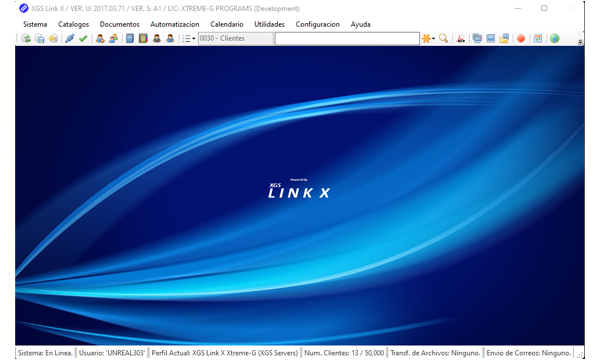Click the 'Transf. de Archivos: Ninguno.' status
Screen dimensions: 600x360
(x=435, y=353)
